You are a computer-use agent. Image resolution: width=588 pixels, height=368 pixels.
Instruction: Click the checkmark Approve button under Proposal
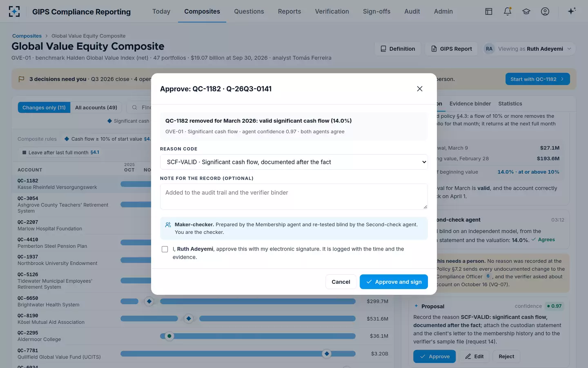434,357
